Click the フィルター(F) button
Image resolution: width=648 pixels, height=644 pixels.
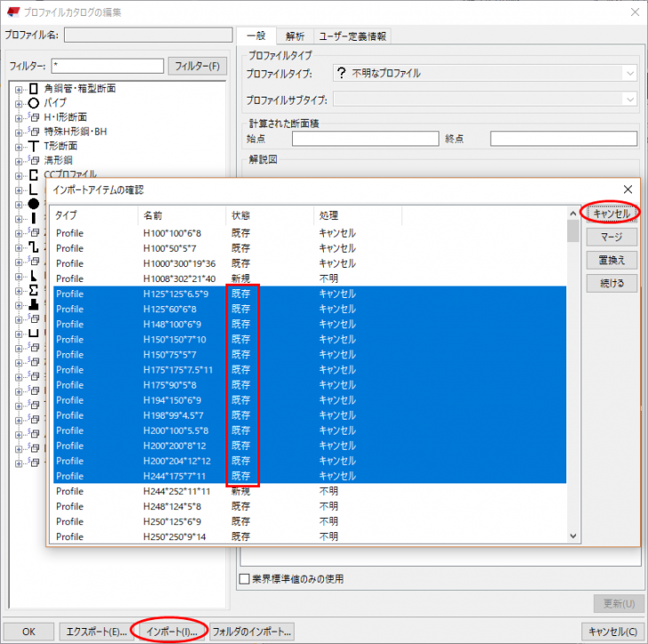point(197,67)
